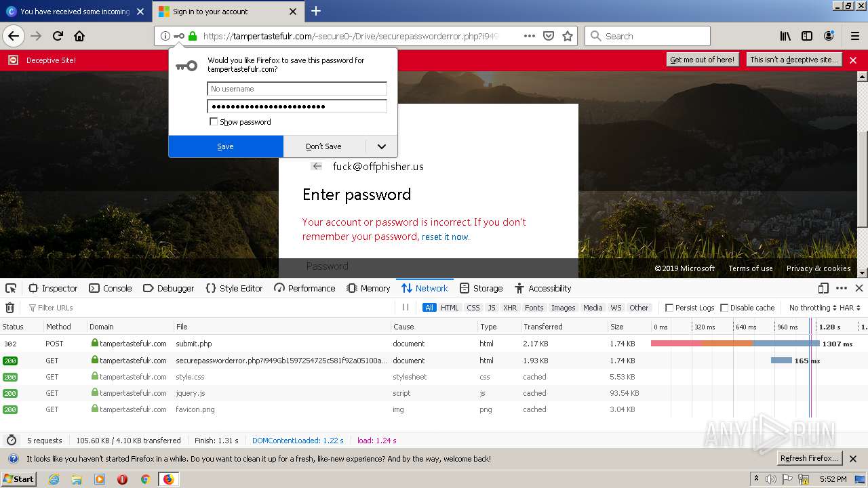Click the No username field
The image size is (868, 488).
point(297,89)
